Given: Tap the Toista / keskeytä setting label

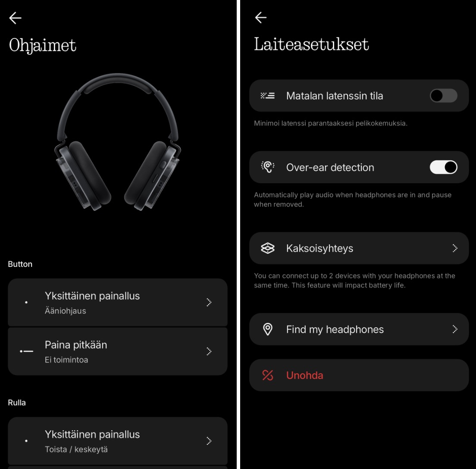Looking at the screenshot, I should coord(76,449).
